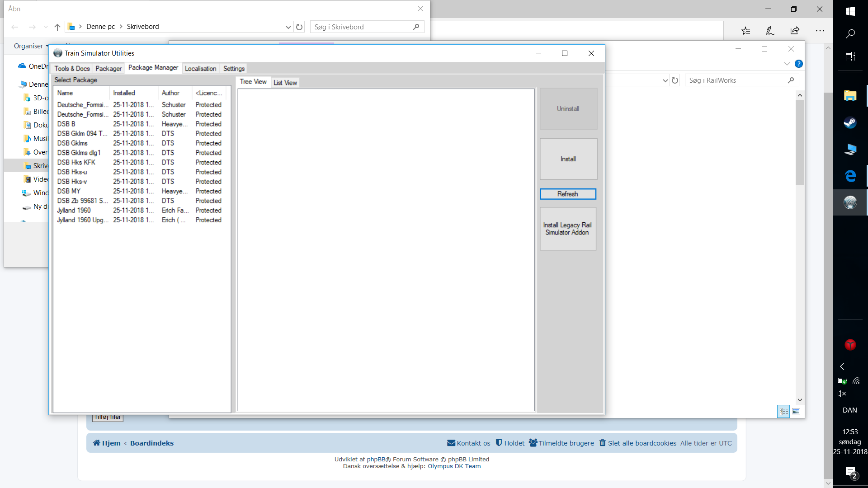Open Edge share icon

tap(795, 31)
